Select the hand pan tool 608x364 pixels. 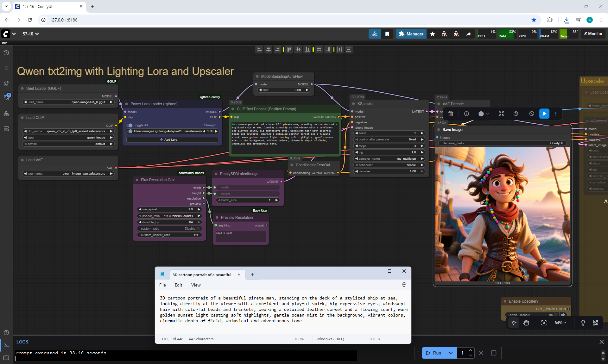526,323
